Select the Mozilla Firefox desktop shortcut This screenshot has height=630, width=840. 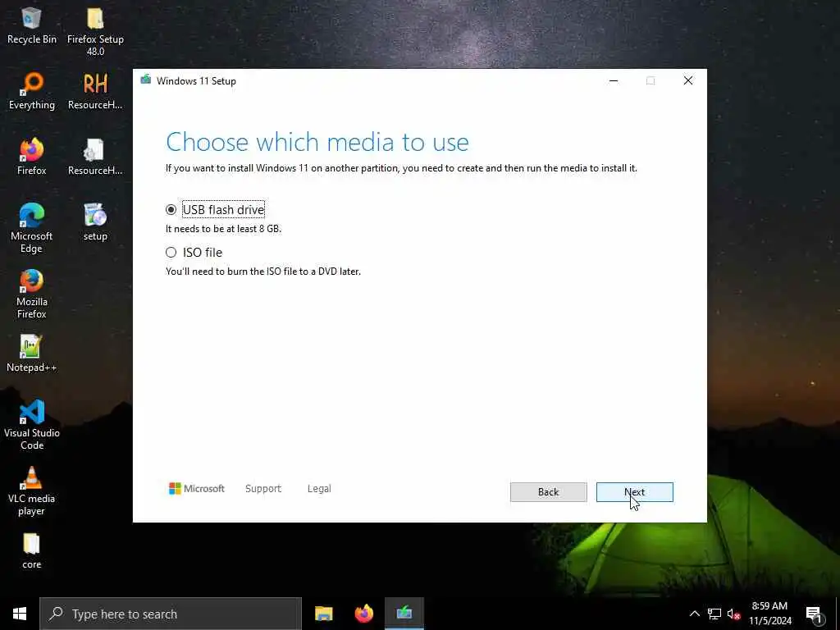(x=32, y=294)
